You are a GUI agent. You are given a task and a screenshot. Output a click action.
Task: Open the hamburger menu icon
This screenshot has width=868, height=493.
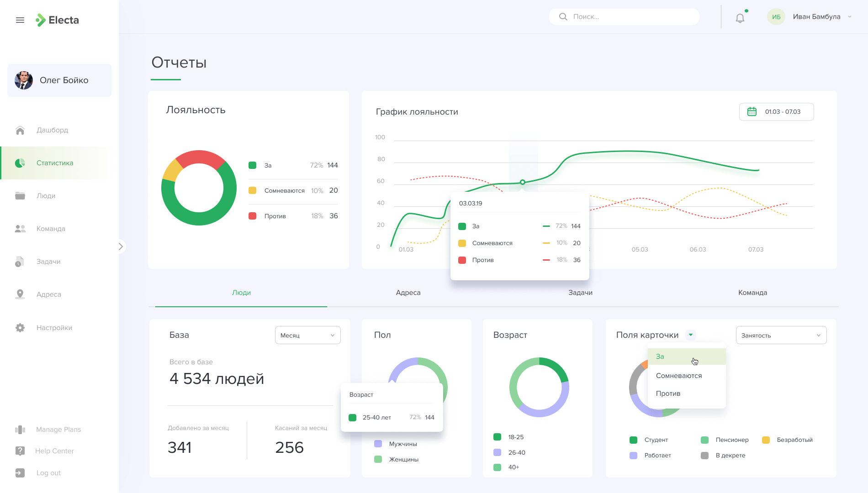point(20,20)
